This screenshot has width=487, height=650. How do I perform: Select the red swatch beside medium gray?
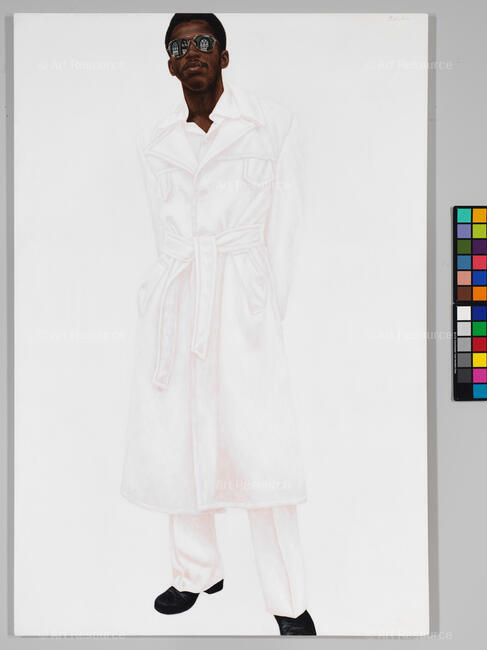point(480,344)
